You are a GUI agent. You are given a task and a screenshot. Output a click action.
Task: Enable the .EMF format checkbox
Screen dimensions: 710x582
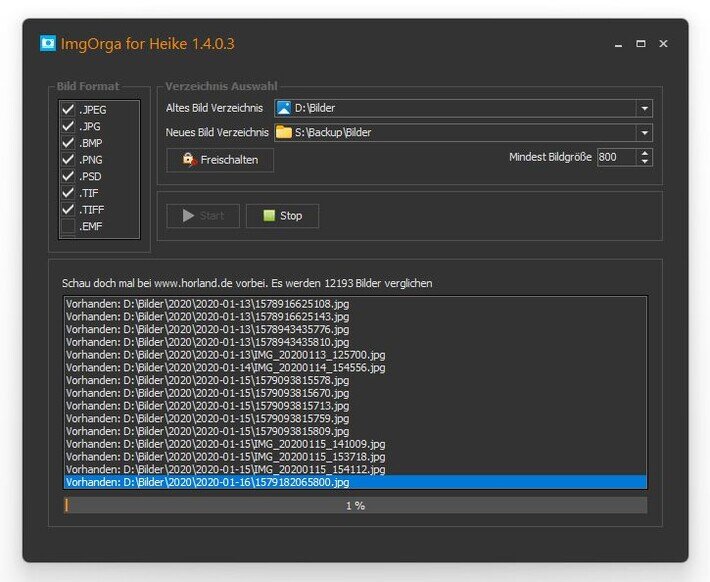[x=68, y=226]
